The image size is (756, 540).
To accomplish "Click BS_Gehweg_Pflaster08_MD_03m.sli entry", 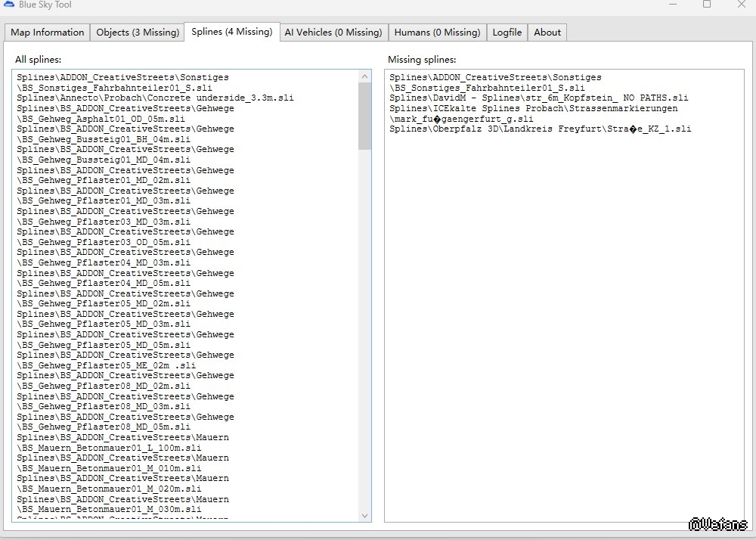I will click(104, 406).
